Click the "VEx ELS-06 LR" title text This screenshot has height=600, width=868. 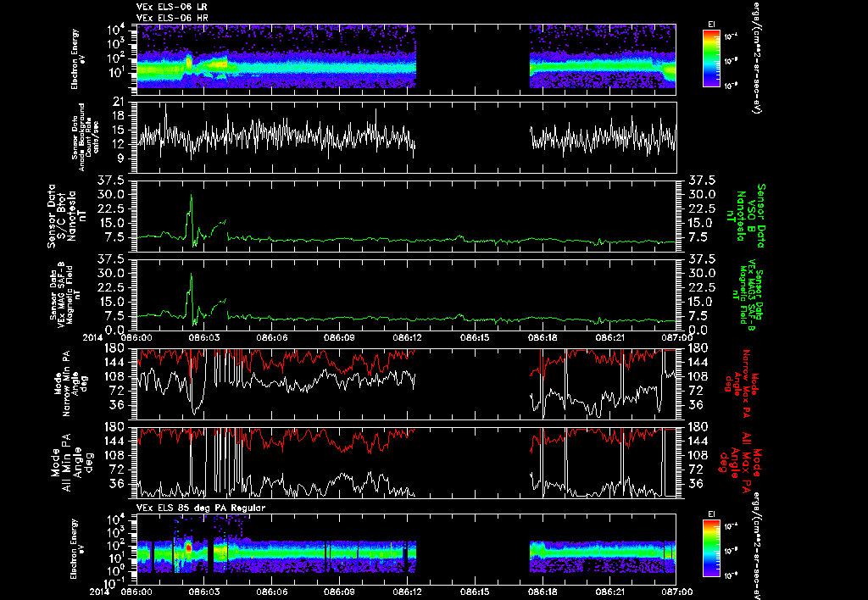point(171,7)
